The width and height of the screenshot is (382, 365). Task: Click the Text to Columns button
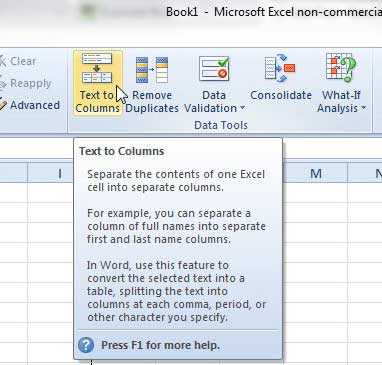click(98, 83)
